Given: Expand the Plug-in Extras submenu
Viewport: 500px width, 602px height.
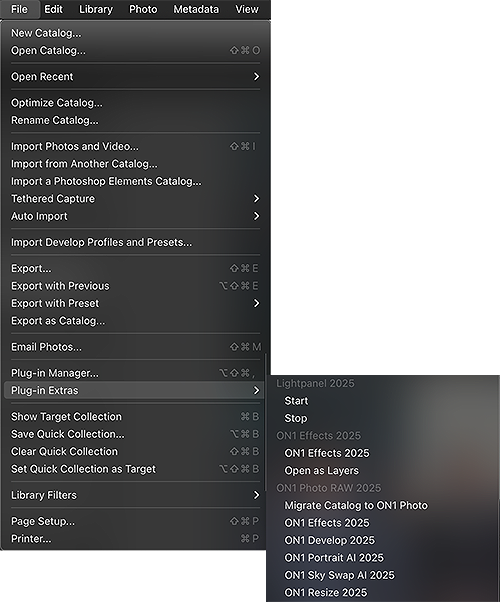Looking at the screenshot, I should click(135, 390).
